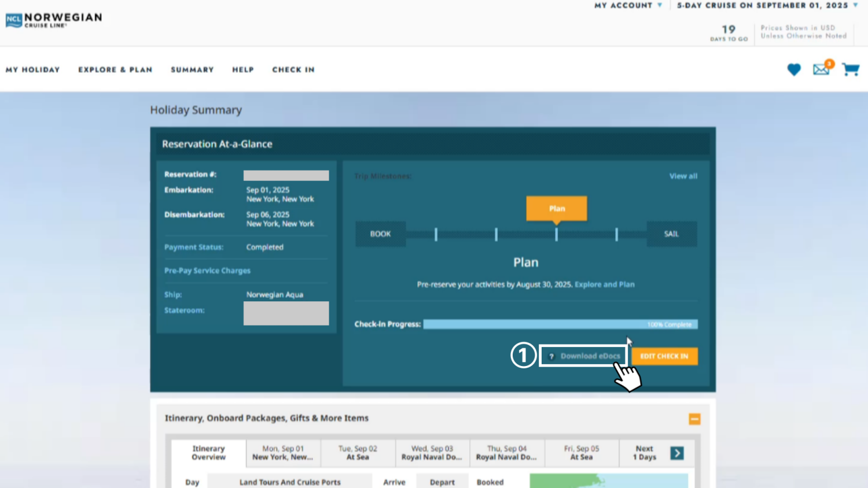
Task: Open the My Holiday menu
Action: (x=33, y=69)
